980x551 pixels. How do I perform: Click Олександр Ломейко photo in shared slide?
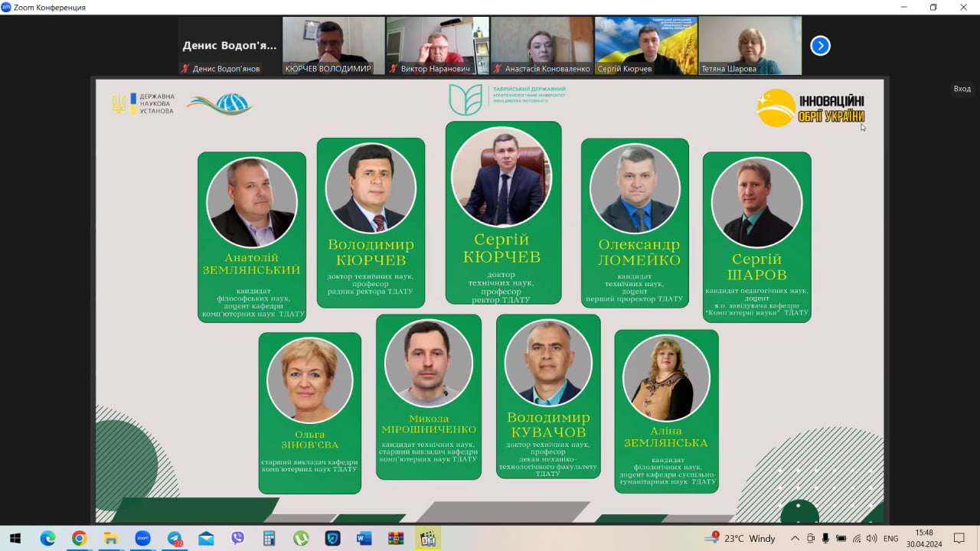(635, 188)
